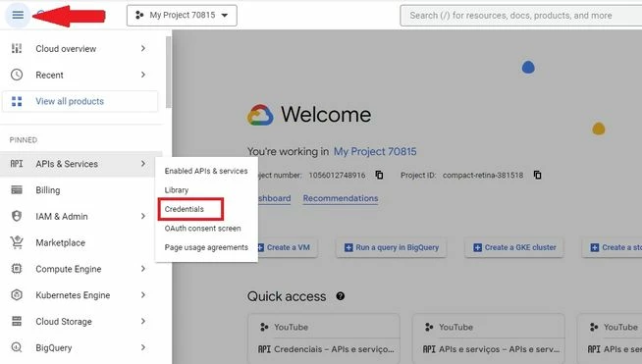The width and height of the screenshot is (642, 364).
Task: Click the sidebar vertical scrollbar
Action: pos(168,72)
